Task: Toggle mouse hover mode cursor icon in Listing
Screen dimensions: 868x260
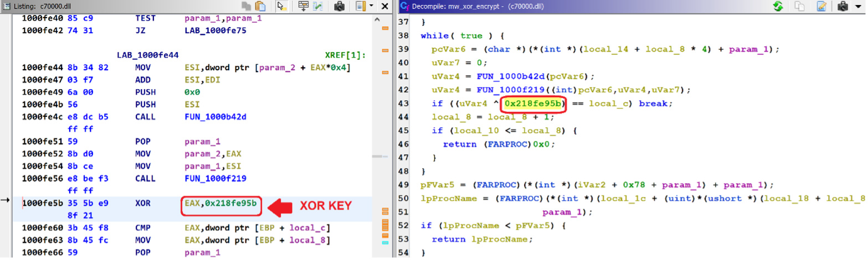Action: [x=281, y=7]
